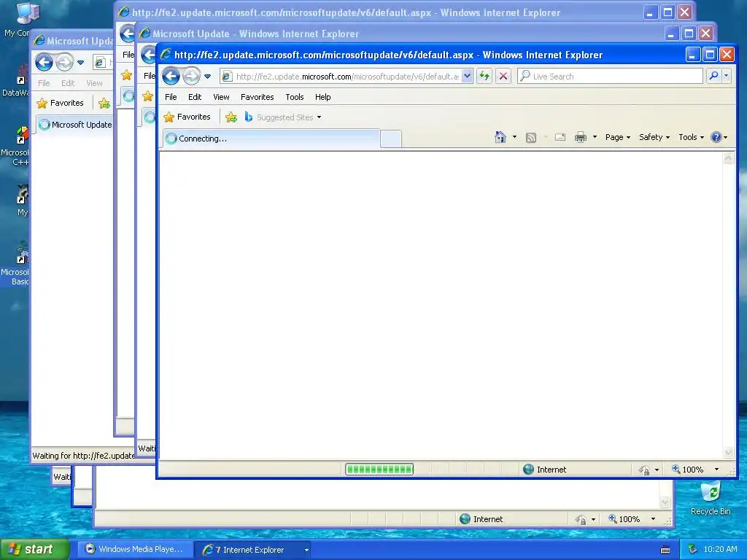Open search provider options dropdown arrow
Image resolution: width=747 pixels, height=560 pixels.
726,76
